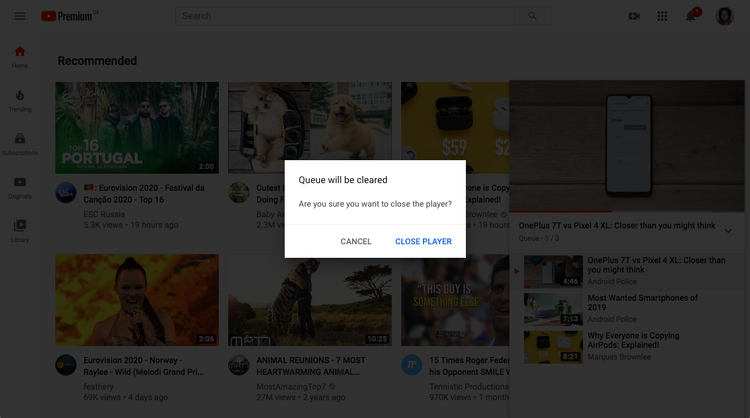
Task: Open 'Eurovision 2020 - Festival da Canção' title
Action: point(144,194)
